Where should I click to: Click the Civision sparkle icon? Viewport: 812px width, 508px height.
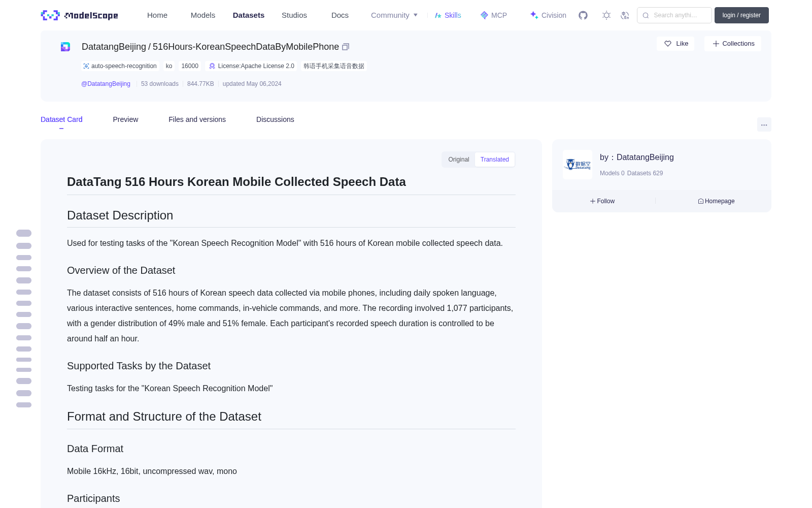click(x=534, y=15)
